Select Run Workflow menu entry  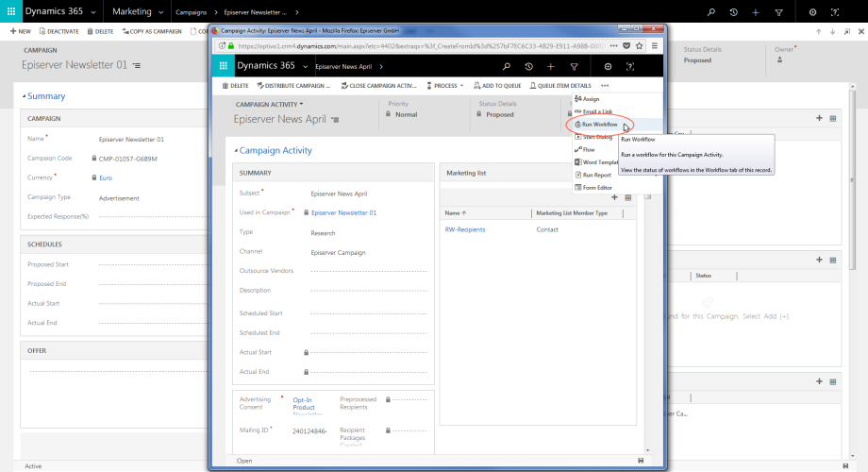(x=595, y=124)
